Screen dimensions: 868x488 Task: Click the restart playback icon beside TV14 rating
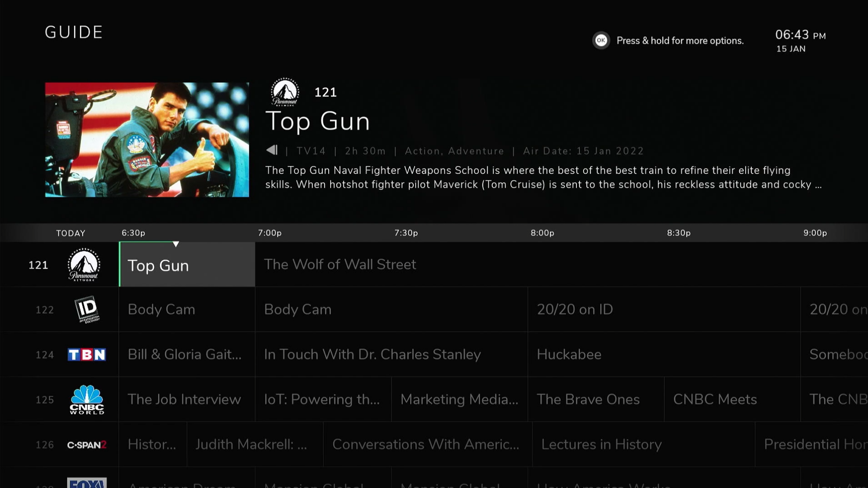coord(272,150)
